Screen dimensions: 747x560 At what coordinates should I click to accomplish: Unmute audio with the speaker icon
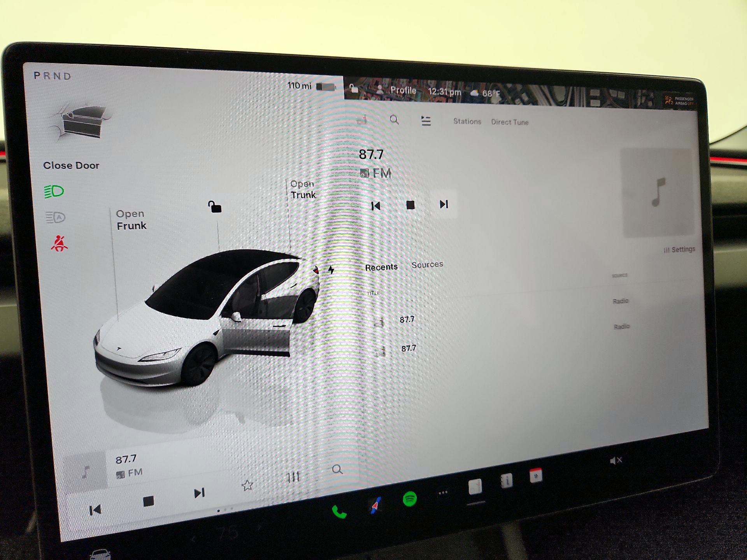[616, 461]
